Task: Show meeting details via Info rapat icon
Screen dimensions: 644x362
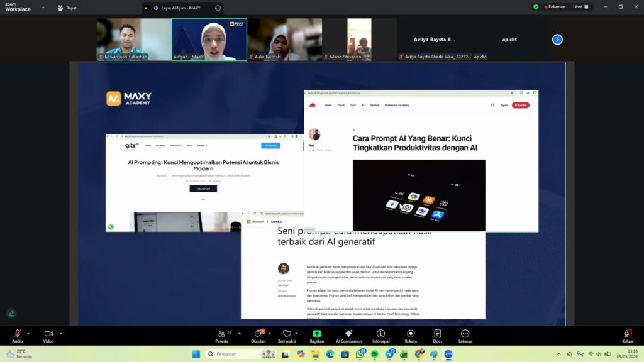Action: pyautogui.click(x=380, y=335)
